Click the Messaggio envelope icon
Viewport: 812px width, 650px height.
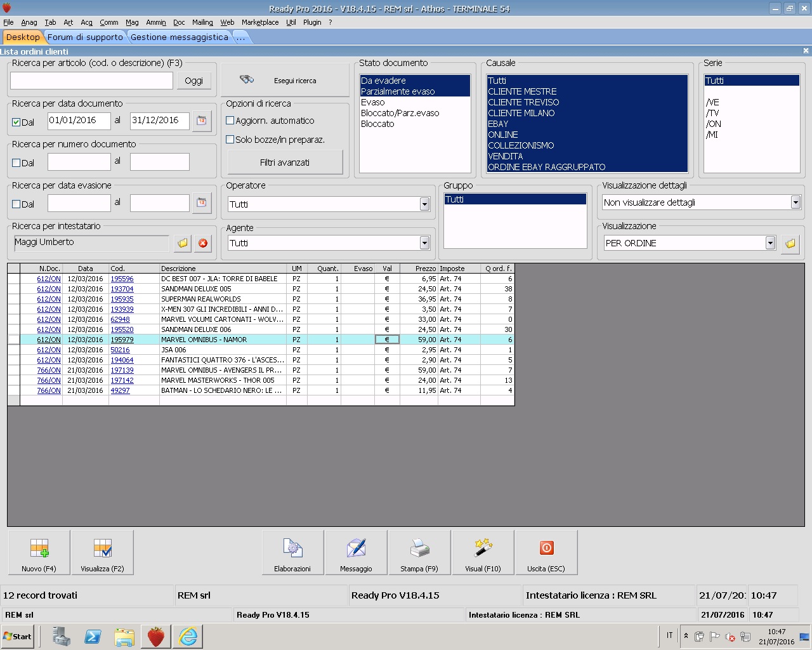point(356,552)
